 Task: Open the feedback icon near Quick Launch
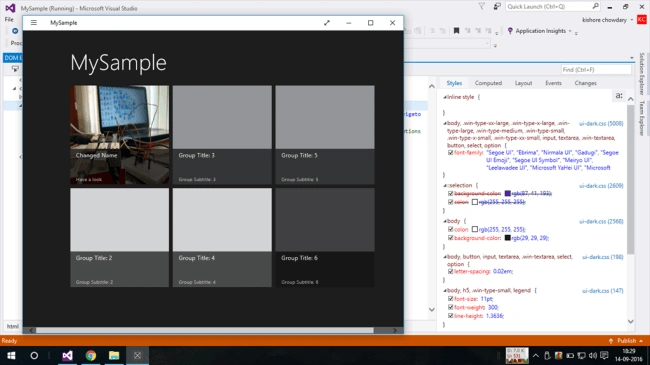(x=497, y=6)
